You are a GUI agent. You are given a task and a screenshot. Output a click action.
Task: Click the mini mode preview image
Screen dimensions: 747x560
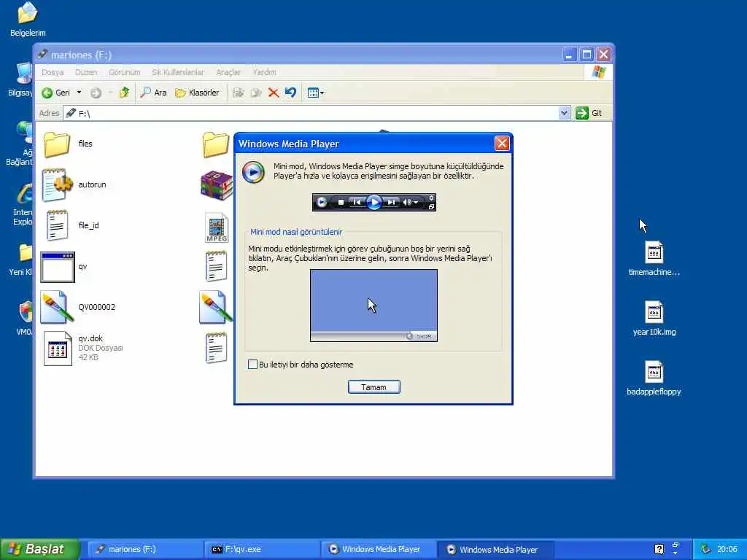pyautogui.click(x=374, y=306)
